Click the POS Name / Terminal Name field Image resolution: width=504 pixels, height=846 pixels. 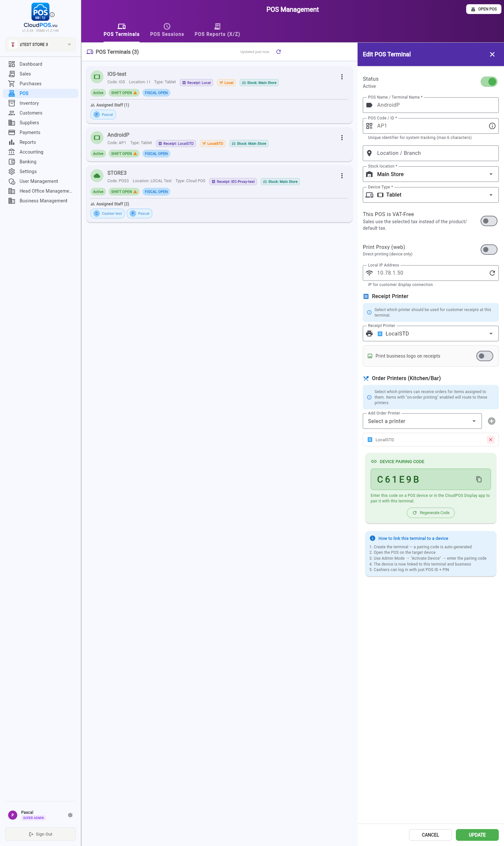[x=430, y=105]
